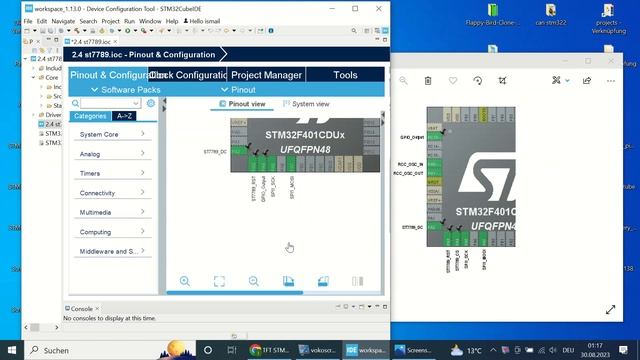The height and width of the screenshot is (360, 640).
Task: Click the peripheral search input field
Action: pyautogui.click(x=107, y=103)
